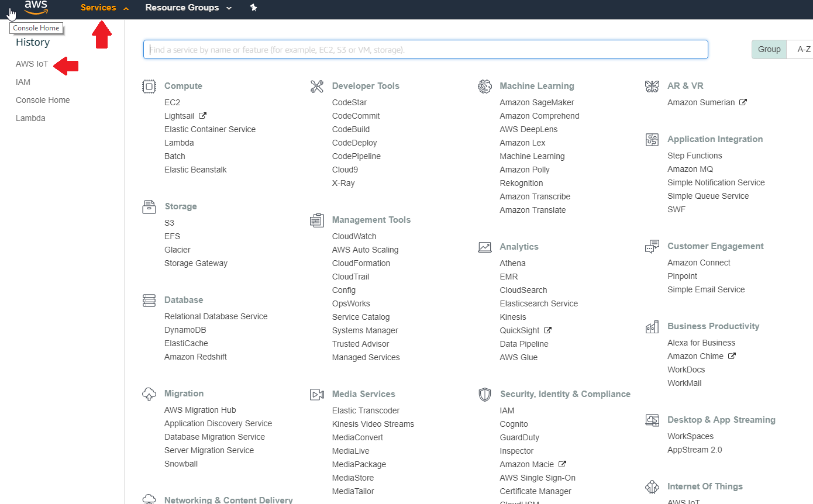Viewport: 813px width, 504px height.
Task: Open Lambda from the History list
Action: pyautogui.click(x=30, y=118)
